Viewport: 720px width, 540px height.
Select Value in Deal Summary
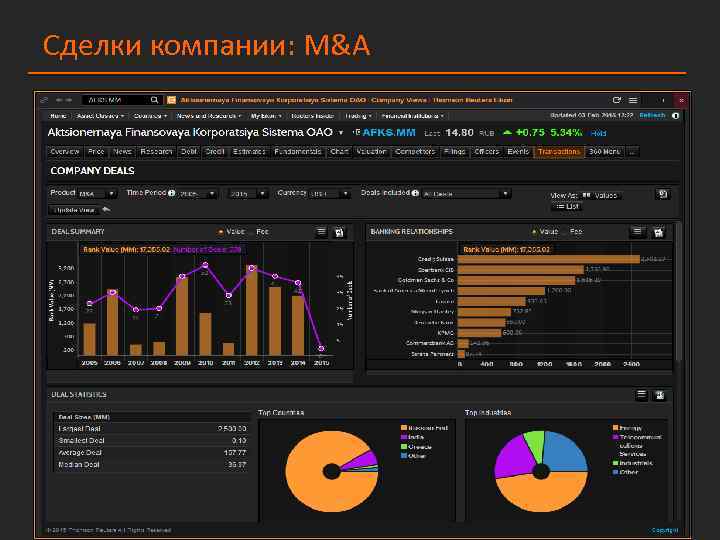click(232, 232)
